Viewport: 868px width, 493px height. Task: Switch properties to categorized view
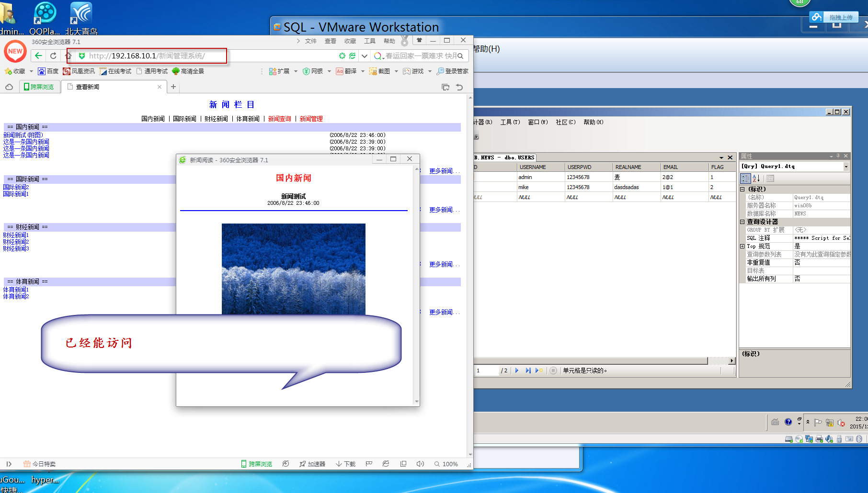pos(745,179)
